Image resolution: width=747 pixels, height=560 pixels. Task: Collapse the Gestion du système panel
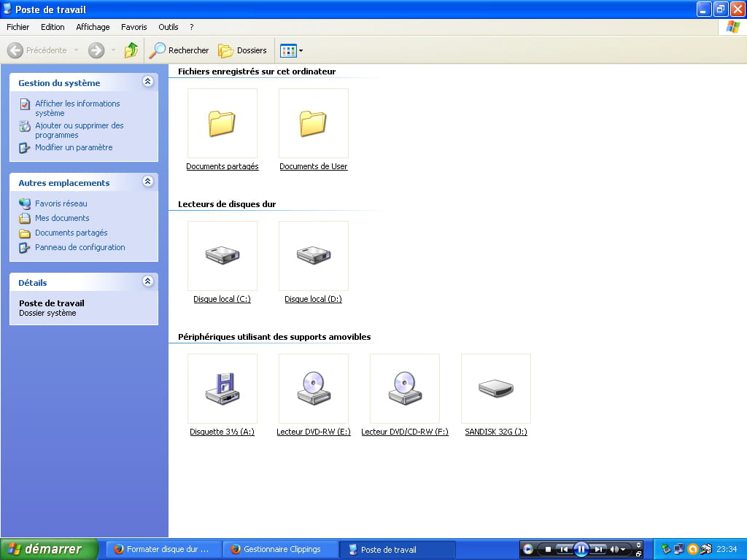point(147,82)
